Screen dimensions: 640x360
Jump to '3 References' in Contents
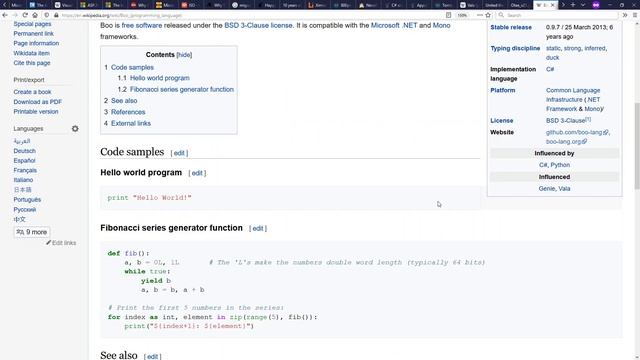(x=124, y=112)
